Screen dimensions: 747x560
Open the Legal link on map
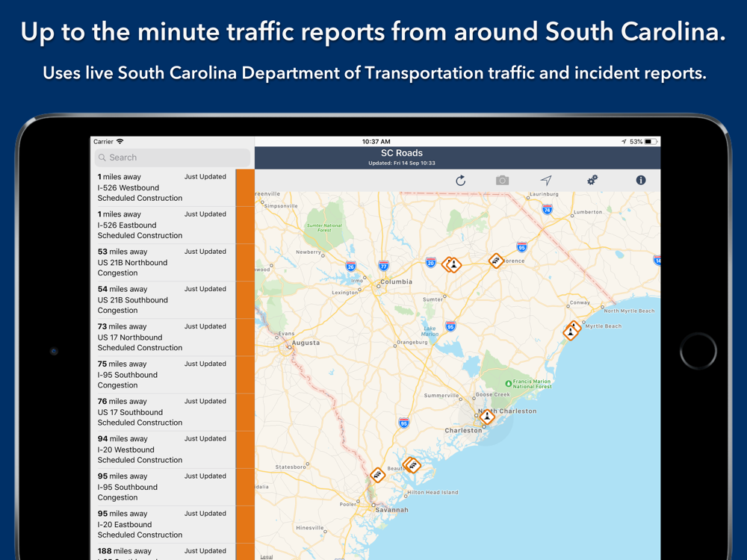267,557
